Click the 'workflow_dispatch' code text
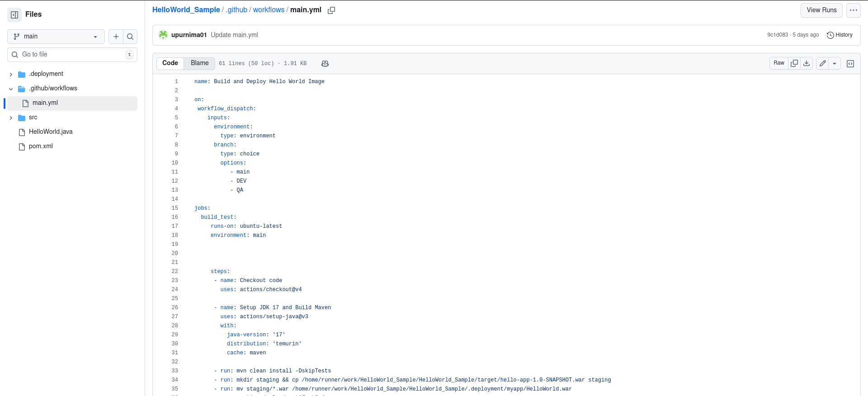Image resolution: width=868 pixels, height=396 pixels. [225, 109]
